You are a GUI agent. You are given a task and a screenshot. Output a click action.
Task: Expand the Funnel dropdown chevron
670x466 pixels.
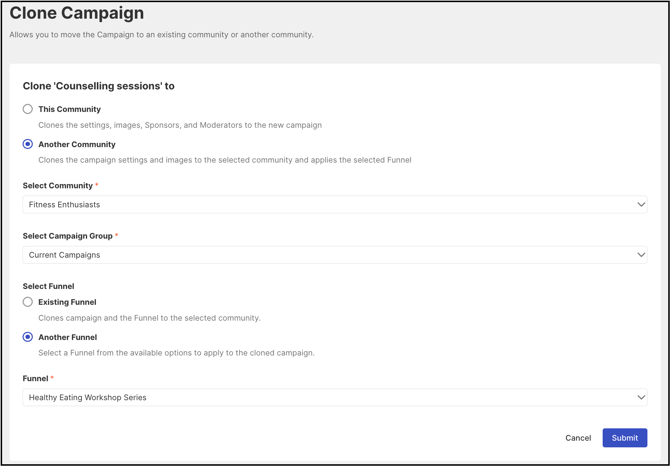641,398
